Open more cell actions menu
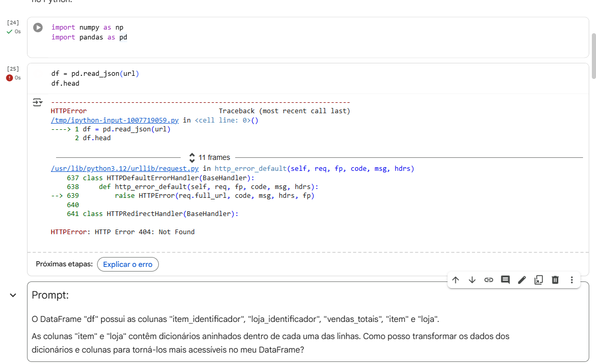Screen dimensions: 596x364 (572, 280)
